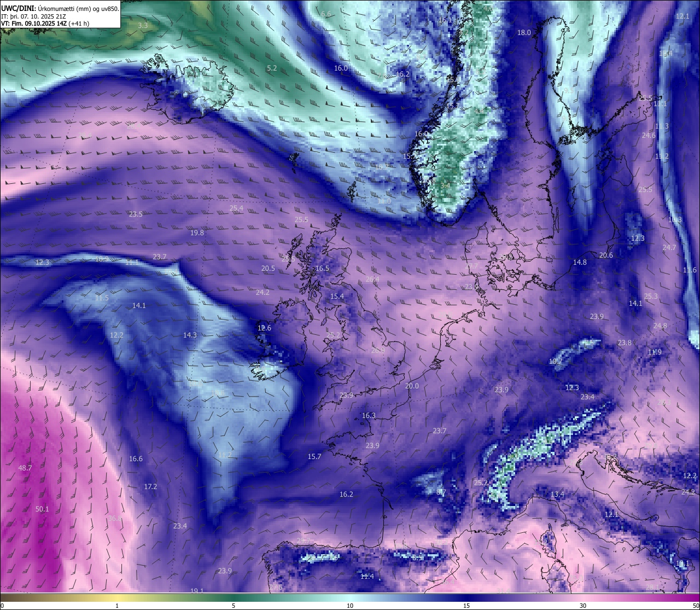700x610 pixels.
Task: Click the 20.5 value label
Action: [x=268, y=268]
